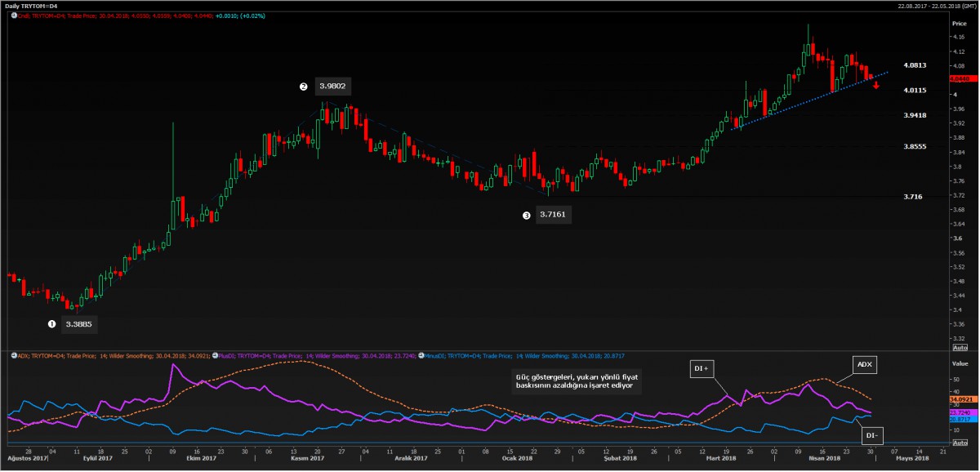This screenshot has width=980, height=472.
Task: Click the ADX callout label box
Action: pos(865,365)
